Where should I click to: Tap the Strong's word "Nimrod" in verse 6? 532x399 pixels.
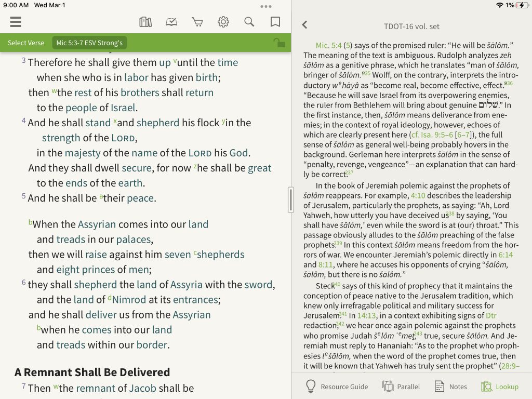click(129, 300)
